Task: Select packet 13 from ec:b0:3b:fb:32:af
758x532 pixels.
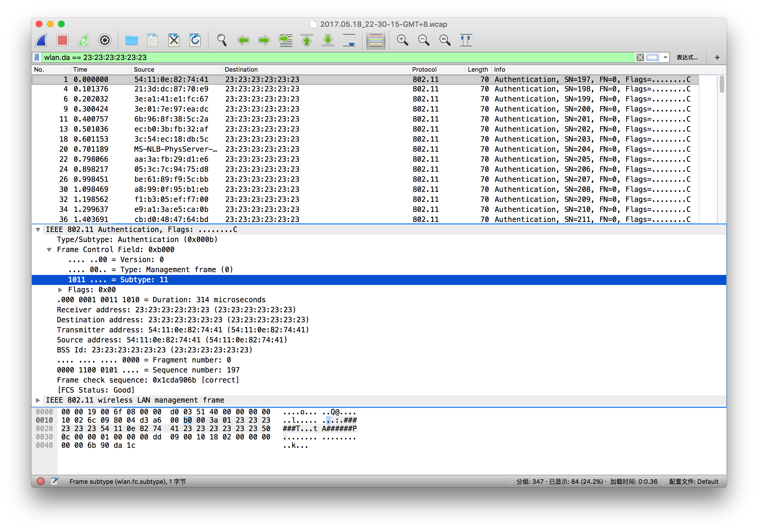Action: pyautogui.click(x=365, y=129)
